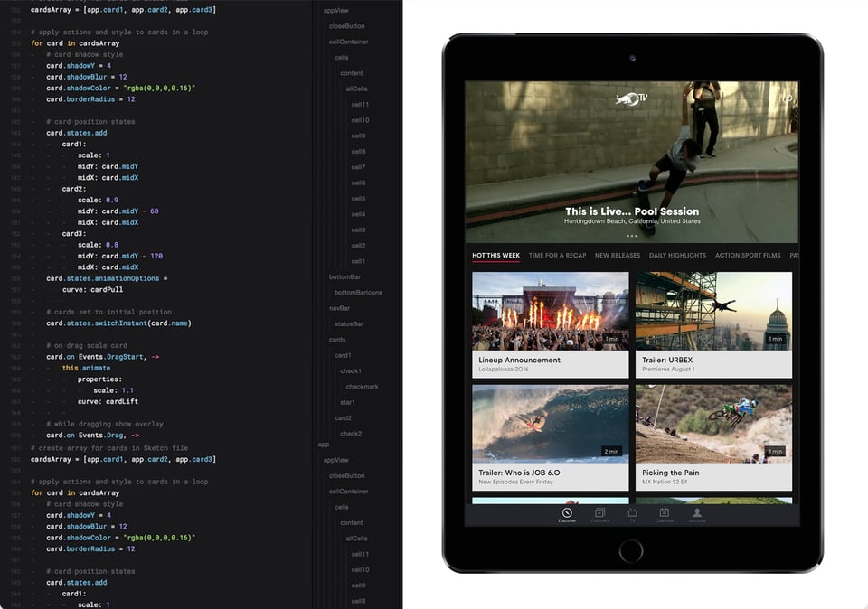Open the Lineup Announcement video thumbnail

[x=550, y=312]
